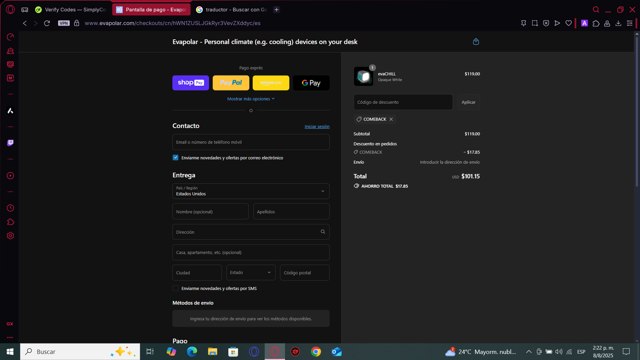Open GX Control speedometer in sidebar
This screenshot has height=360, width=640.
tap(10, 37)
